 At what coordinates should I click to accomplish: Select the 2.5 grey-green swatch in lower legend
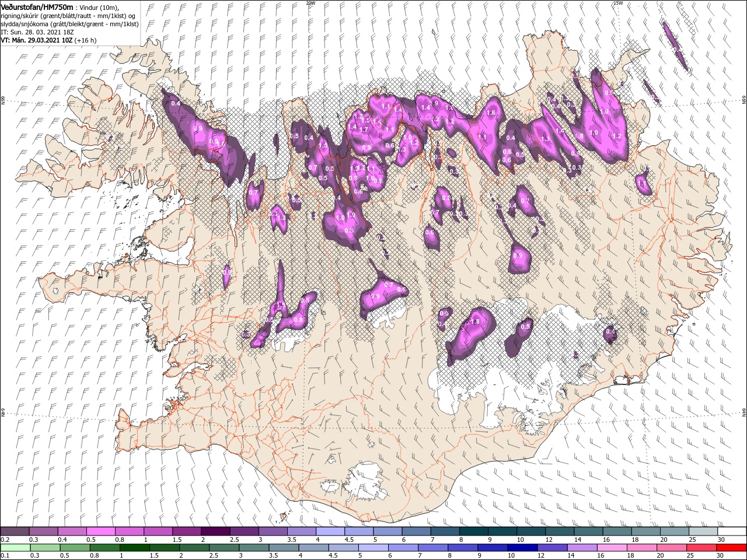coord(224,547)
